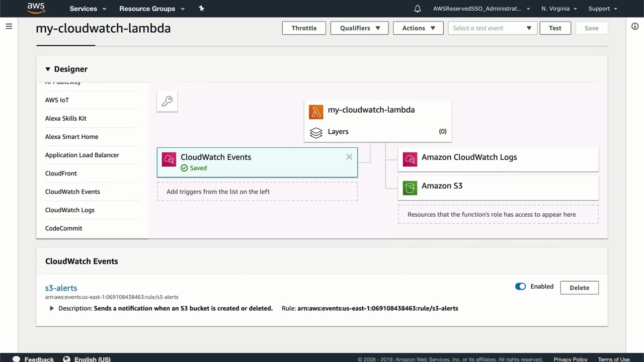This screenshot has height=362, width=644.
Task: Open the notifications bell
Action: 418,9
